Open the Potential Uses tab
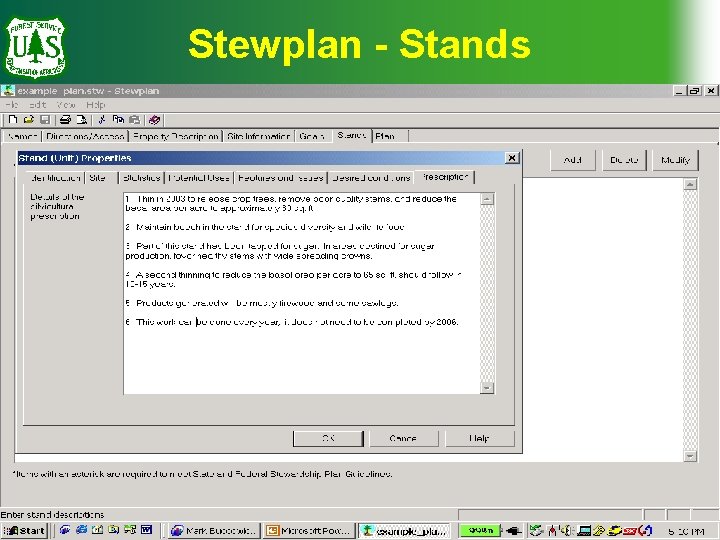This screenshot has height=540, width=720. (x=199, y=178)
